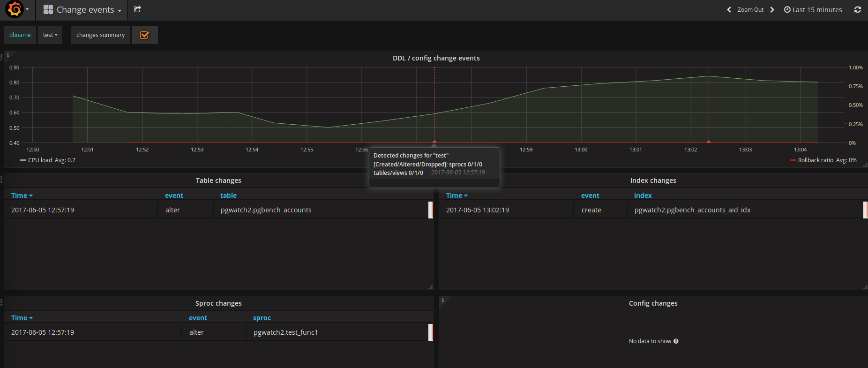
Task: Shift time range back with left arrow
Action: click(729, 10)
